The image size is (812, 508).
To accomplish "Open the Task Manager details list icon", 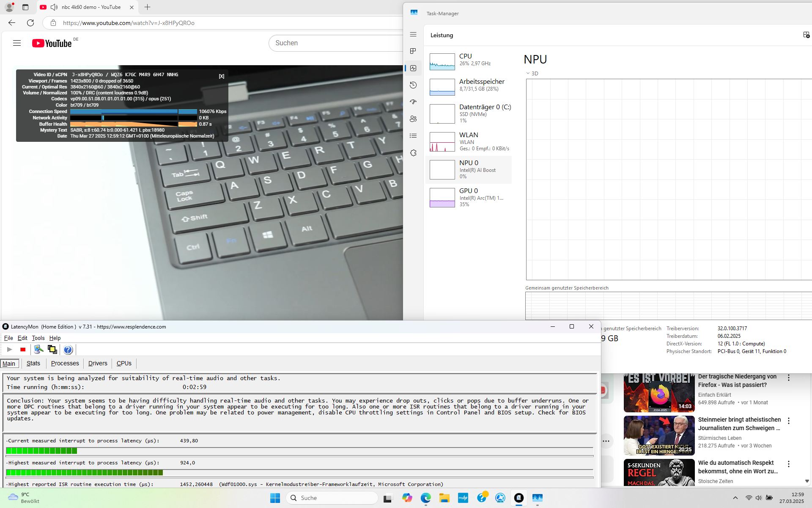I will [413, 136].
